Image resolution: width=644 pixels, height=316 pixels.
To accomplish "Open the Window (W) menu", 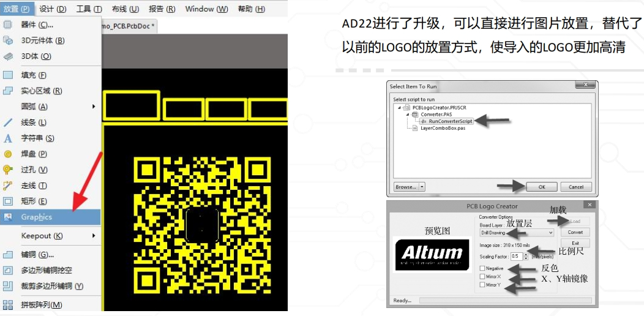I will (x=206, y=9).
